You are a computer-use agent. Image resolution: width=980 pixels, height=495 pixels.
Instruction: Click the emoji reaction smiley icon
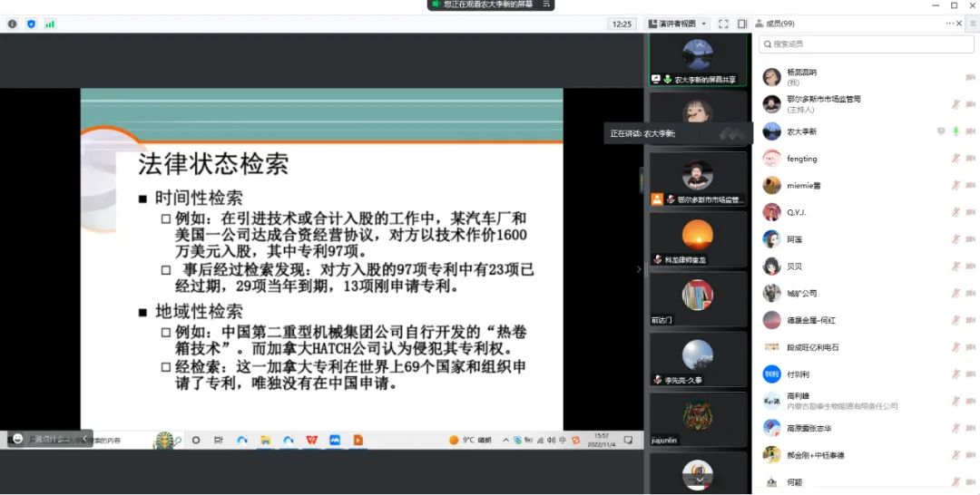click(x=17, y=438)
